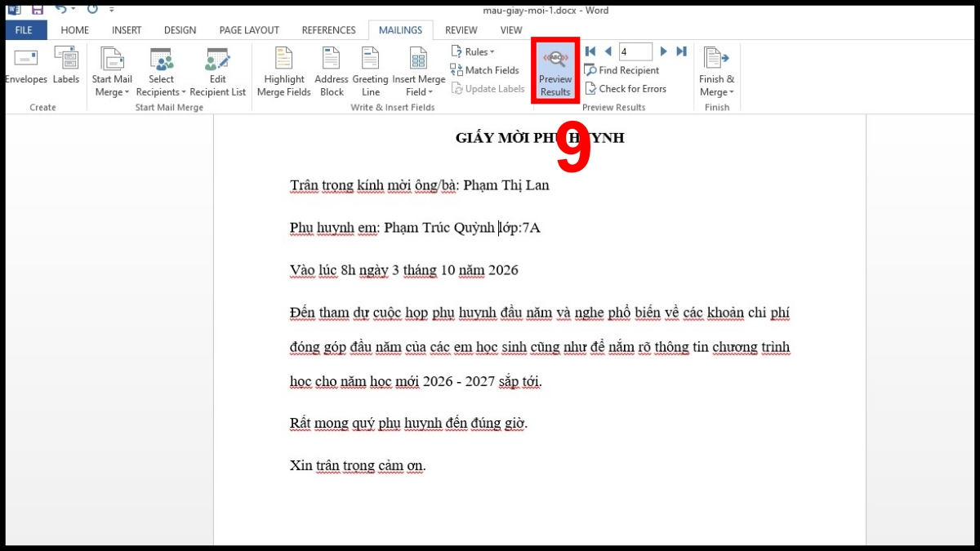Click the Undo icon
Viewport: 980px width, 551px height.
[x=60, y=10]
